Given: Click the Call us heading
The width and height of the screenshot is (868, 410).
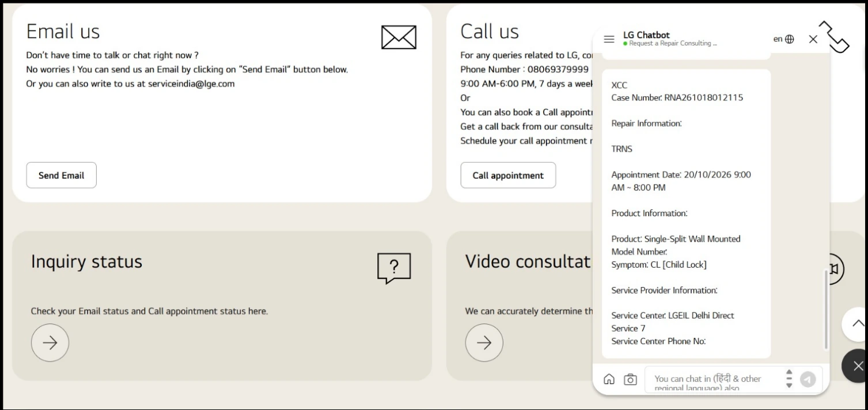Looking at the screenshot, I should click(x=490, y=31).
